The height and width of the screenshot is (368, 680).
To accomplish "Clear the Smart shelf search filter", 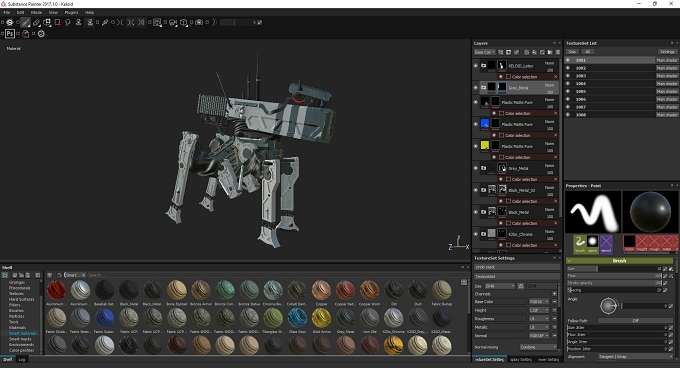I will point(84,275).
